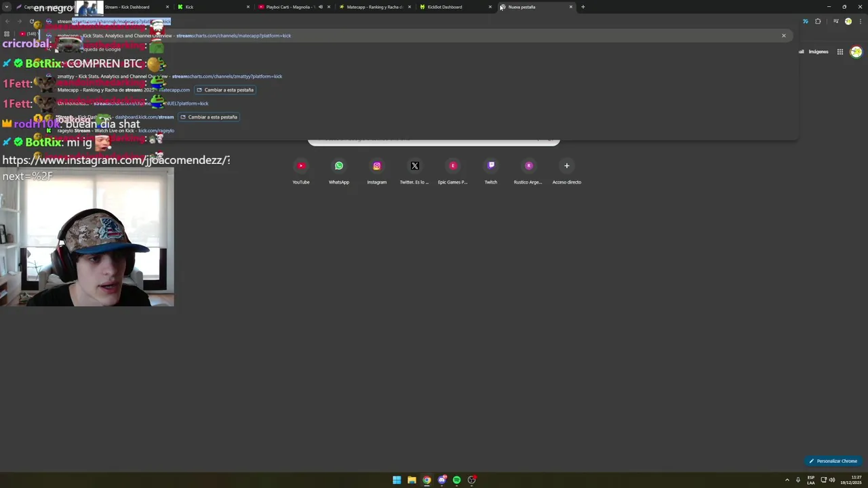Open Spotify from taskbar
This screenshot has height=488, width=868.
pos(457,480)
